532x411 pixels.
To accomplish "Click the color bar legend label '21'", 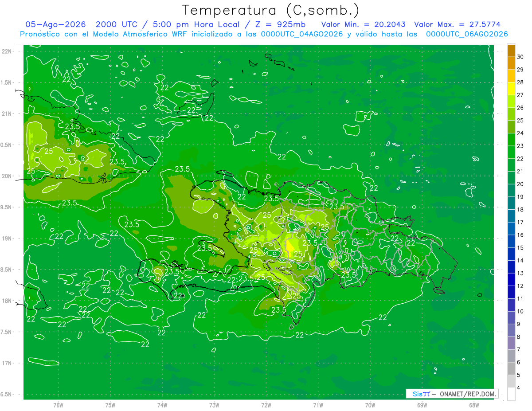I will (520, 171).
